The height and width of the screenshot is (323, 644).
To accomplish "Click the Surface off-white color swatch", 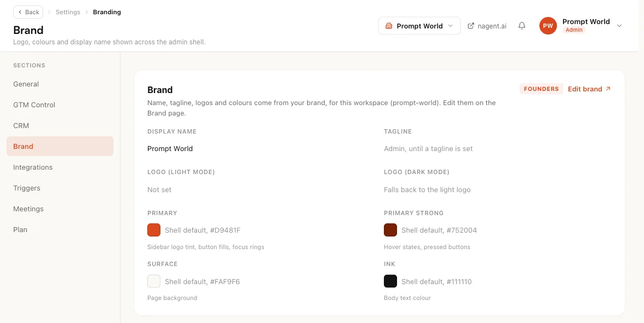I will [x=154, y=281].
